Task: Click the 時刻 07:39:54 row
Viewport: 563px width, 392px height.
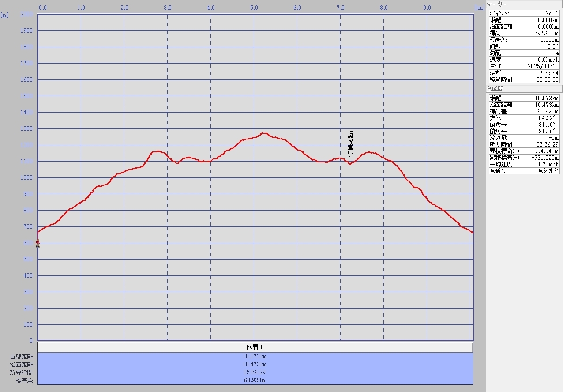Action: tap(524, 73)
